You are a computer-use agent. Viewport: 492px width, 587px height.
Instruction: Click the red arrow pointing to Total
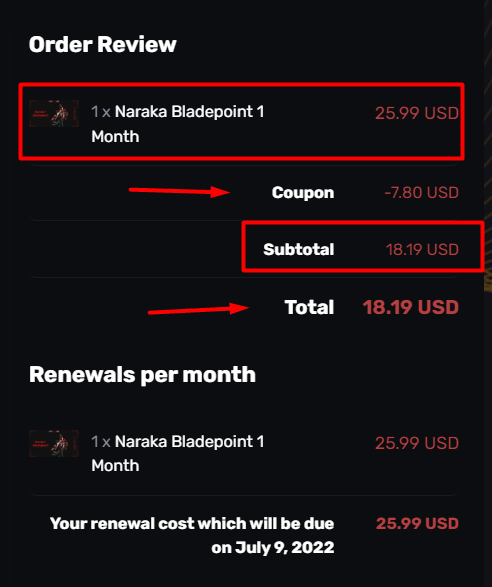tap(198, 309)
